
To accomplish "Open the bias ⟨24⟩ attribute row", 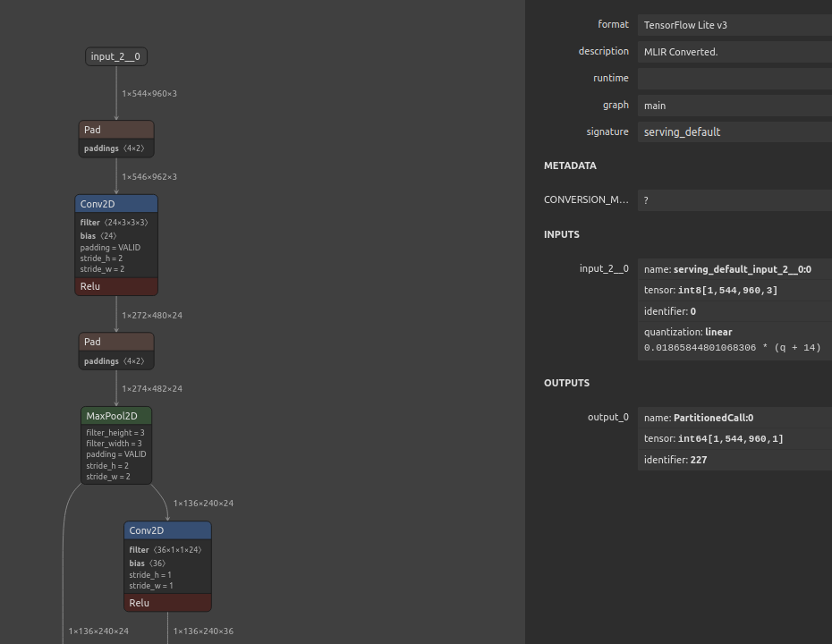I will tap(98, 236).
